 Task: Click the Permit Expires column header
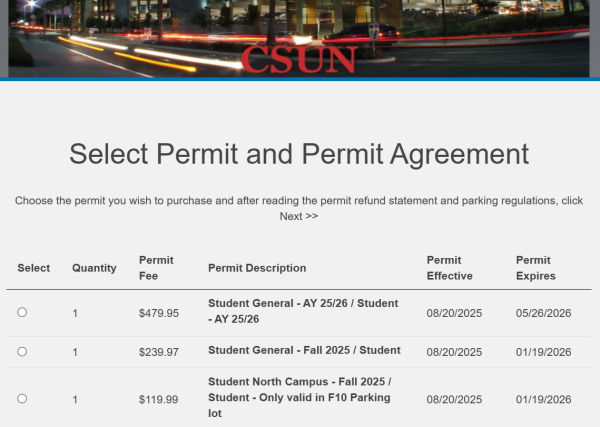535,268
